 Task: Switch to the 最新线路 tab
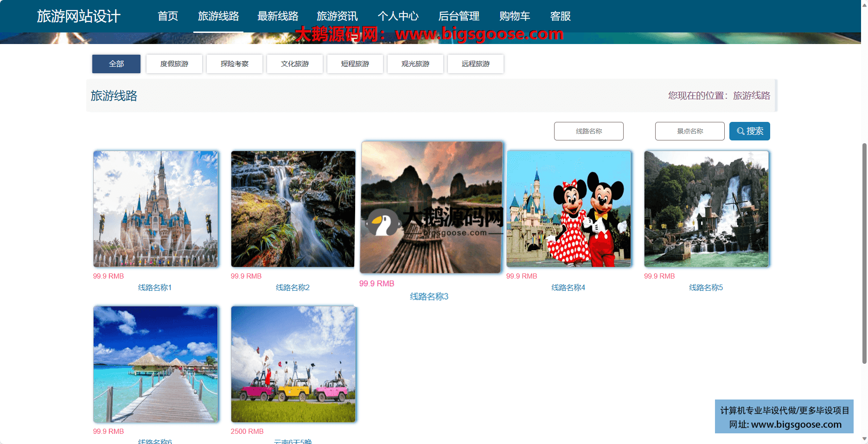tap(277, 16)
